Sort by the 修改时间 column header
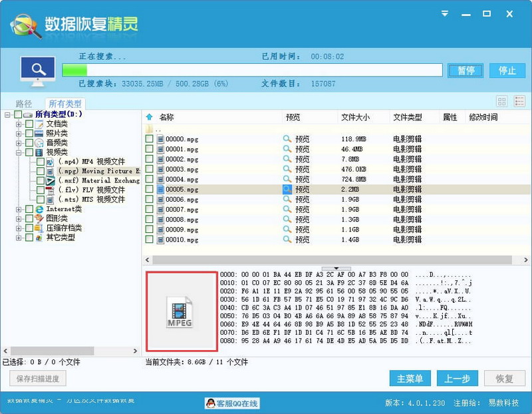 [x=483, y=117]
